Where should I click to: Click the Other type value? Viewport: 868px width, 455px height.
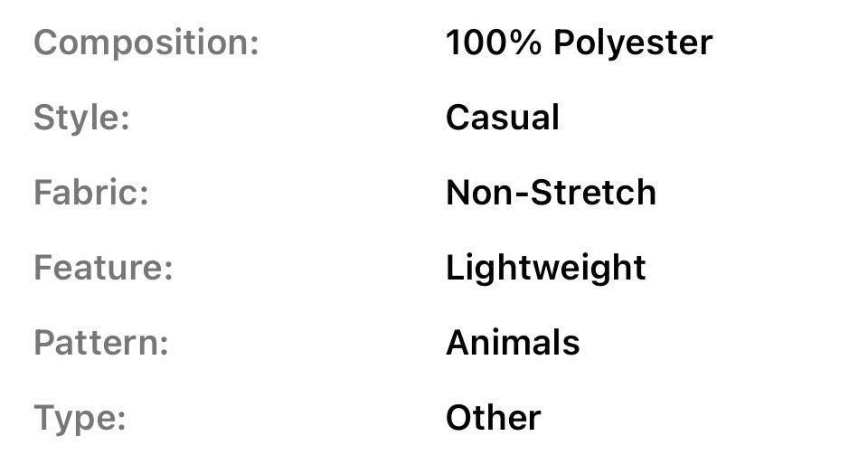coord(493,418)
